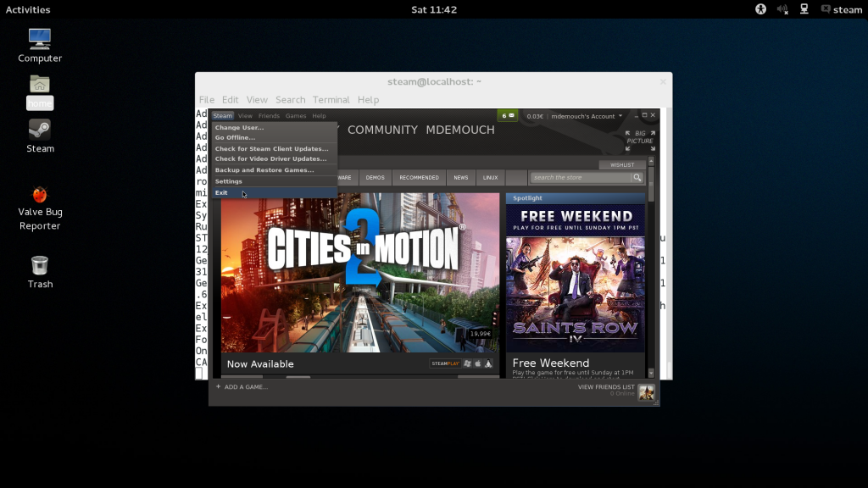Image resolution: width=868 pixels, height=488 pixels.
Task: Open the network status icon in top bar
Action: [804, 9]
